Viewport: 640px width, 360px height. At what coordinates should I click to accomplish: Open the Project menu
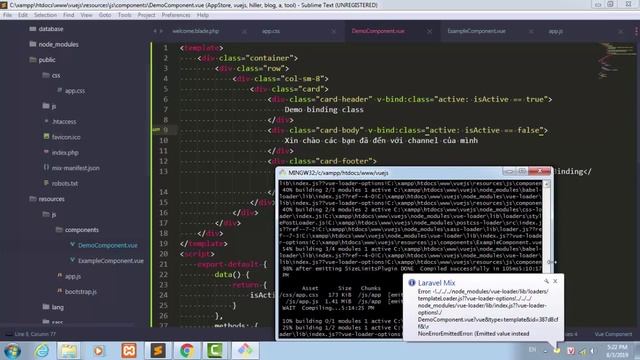click(146, 15)
